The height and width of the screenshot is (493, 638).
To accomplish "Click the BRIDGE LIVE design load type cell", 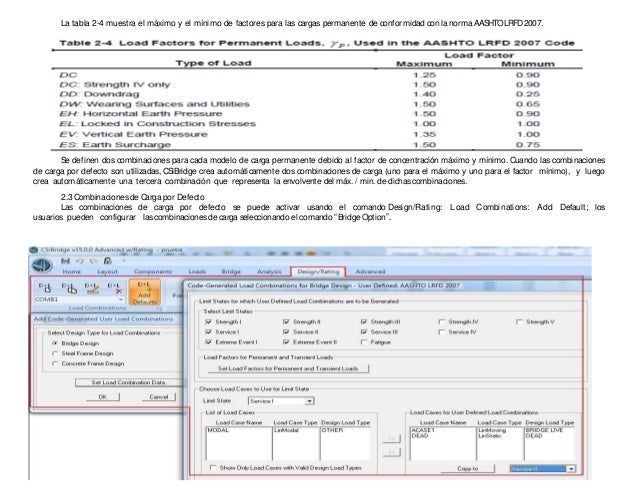I will pos(544,430).
